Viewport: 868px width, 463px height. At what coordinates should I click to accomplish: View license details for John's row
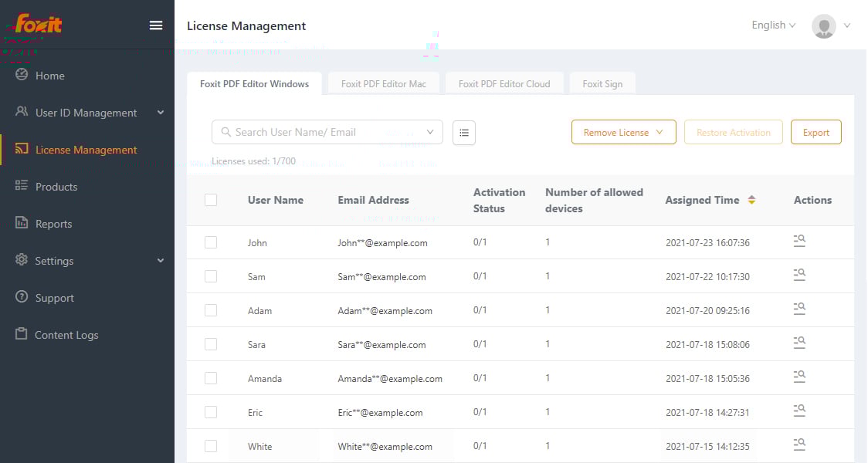(x=799, y=242)
